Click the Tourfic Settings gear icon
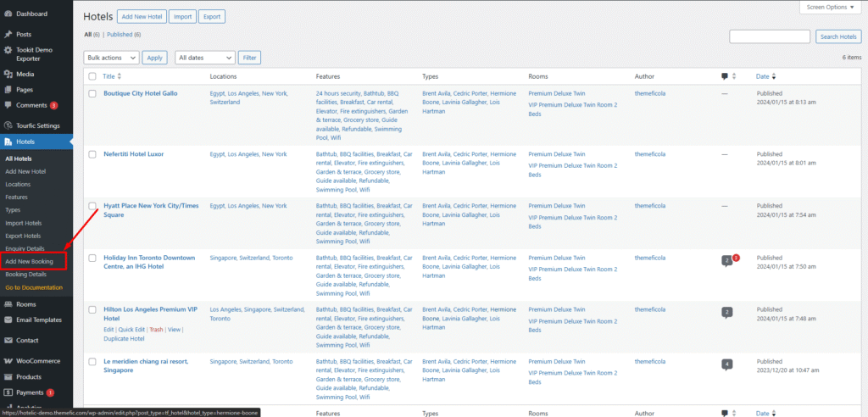Image resolution: width=868 pixels, height=417 pixels. tap(8, 125)
